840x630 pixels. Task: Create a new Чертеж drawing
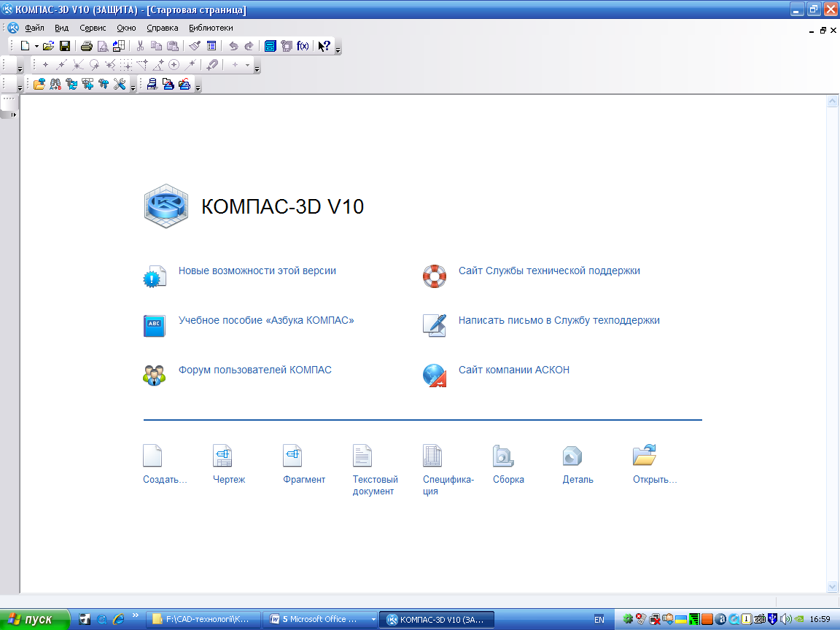[222, 456]
